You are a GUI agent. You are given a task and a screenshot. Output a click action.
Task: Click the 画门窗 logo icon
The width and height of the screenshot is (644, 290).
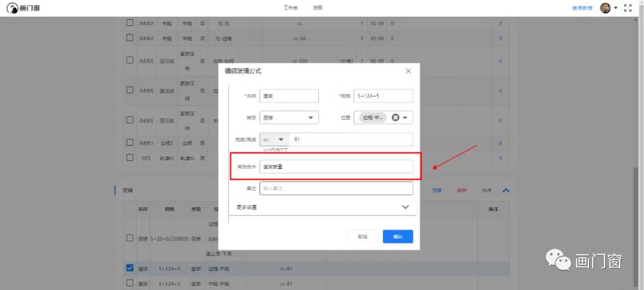coord(12,8)
